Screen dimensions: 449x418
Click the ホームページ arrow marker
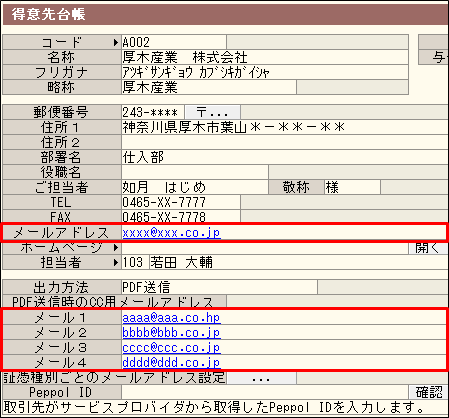(116, 247)
